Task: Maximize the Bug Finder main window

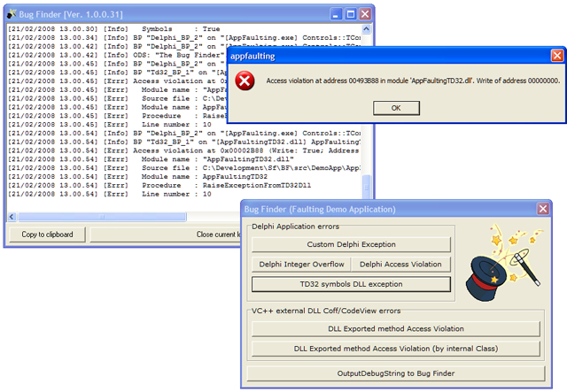Action: point(351,14)
